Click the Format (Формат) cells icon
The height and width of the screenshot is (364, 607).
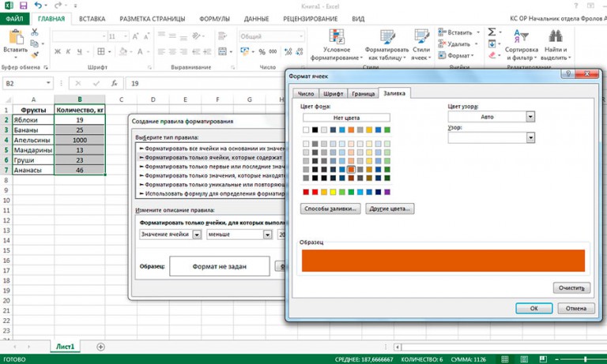click(442, 55)
